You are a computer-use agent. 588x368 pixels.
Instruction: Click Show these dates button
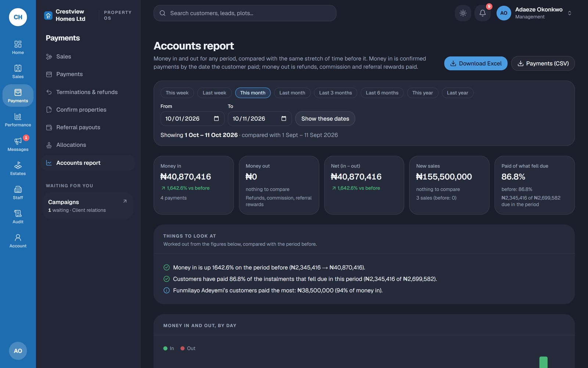[325, 118]
